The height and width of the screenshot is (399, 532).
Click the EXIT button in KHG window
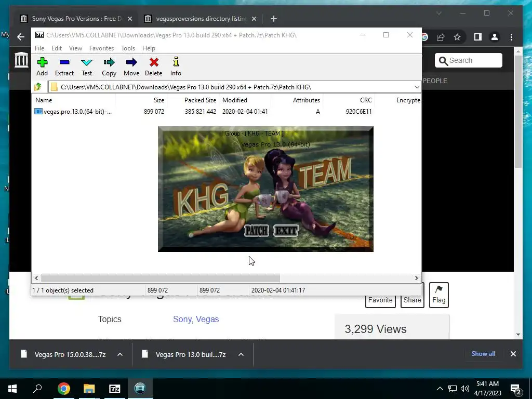pyautogui.click(x=286, y=231)
